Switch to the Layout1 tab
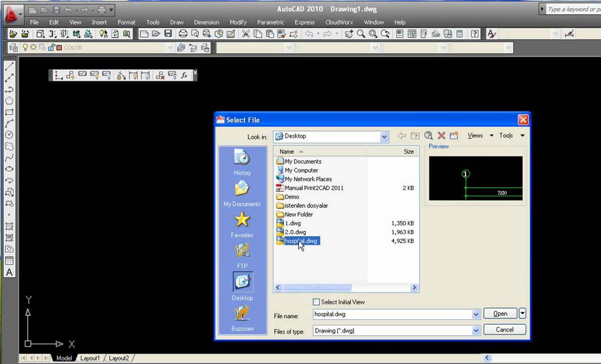601x364 pixels. pos(90,358)
